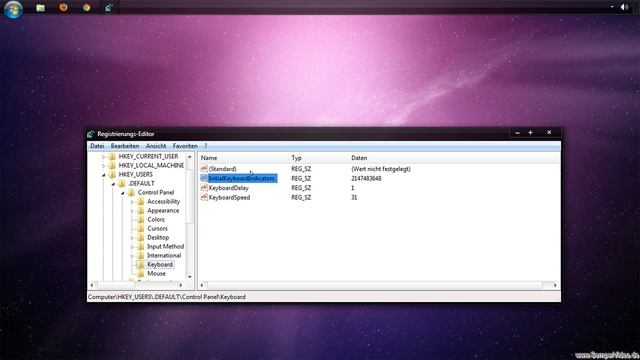Select the Registry Editor taskbar icon
This screenshot has width=640, height=360.
[109, 7]
